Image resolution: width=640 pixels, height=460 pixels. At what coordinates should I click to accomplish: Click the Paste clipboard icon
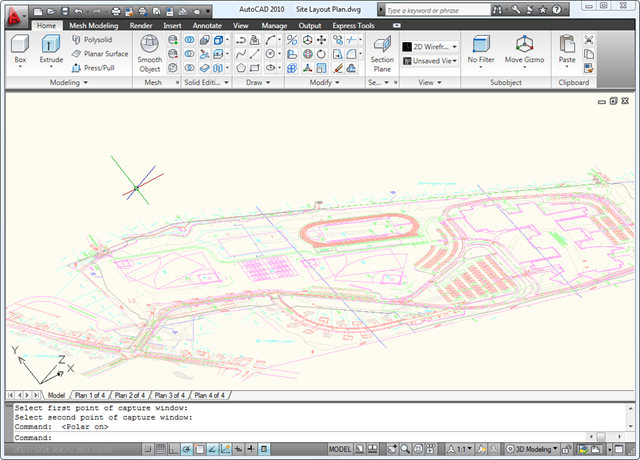pyautogui.click(x=567, y=45)
